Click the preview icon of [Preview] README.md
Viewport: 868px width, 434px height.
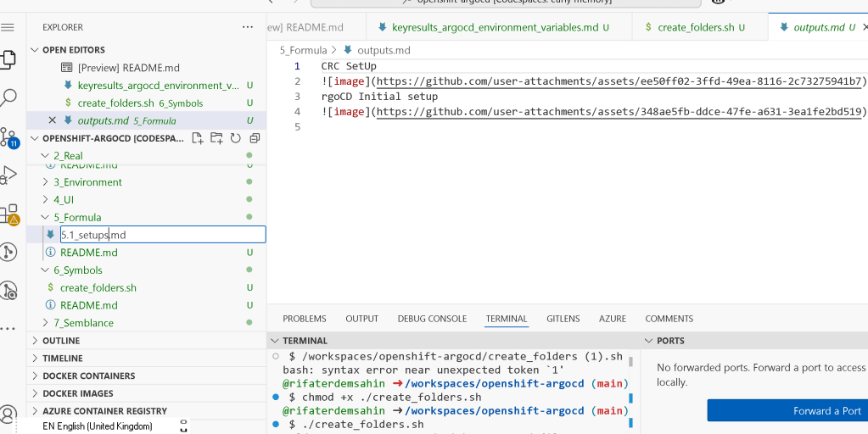66,68
